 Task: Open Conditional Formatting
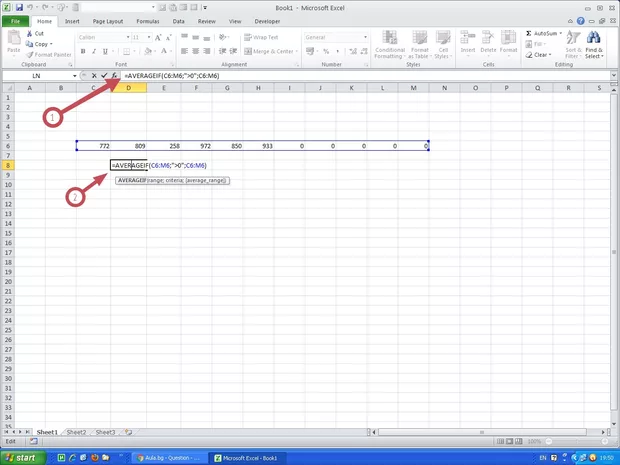point(390,45)
